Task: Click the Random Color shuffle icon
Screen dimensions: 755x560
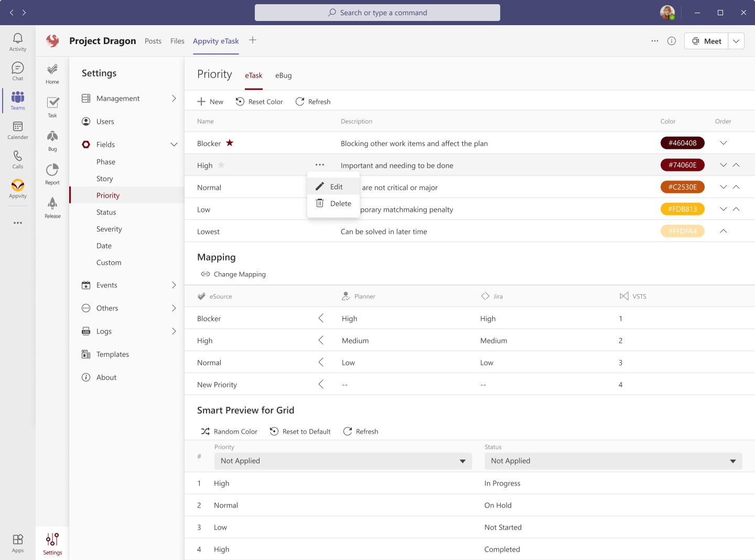Action: click(x=205, y=432)
